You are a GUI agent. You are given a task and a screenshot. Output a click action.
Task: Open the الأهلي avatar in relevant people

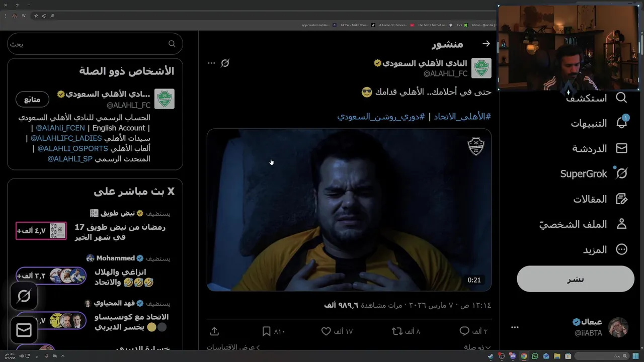tap(165, 99)
